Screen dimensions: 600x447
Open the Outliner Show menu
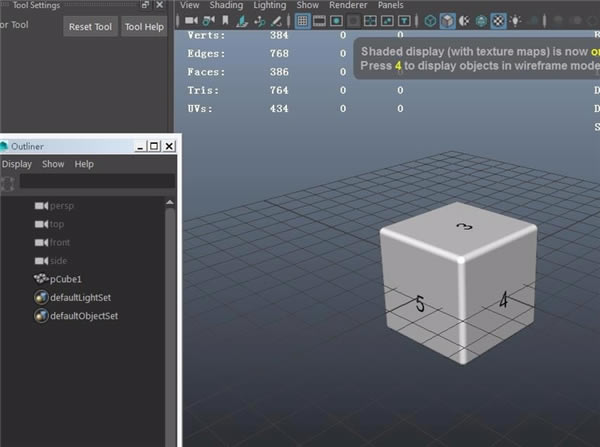pyautogui.click(x=53, y=164)
